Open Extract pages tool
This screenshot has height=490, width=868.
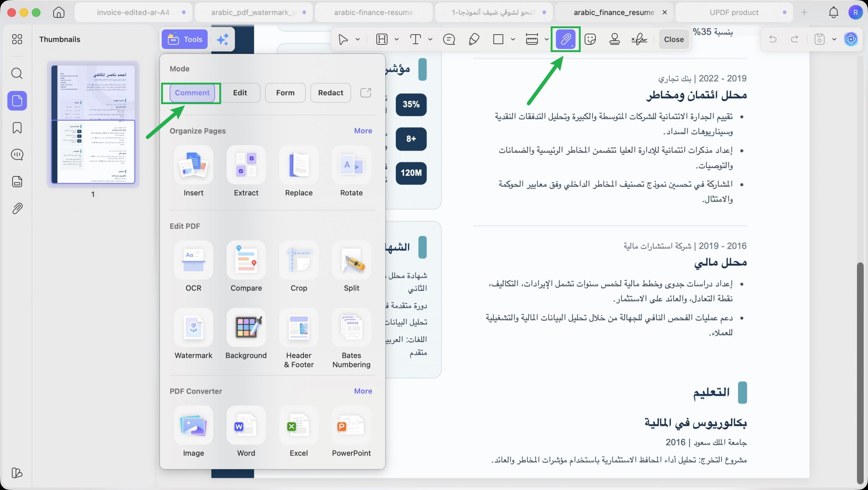(x=246, y=171)
